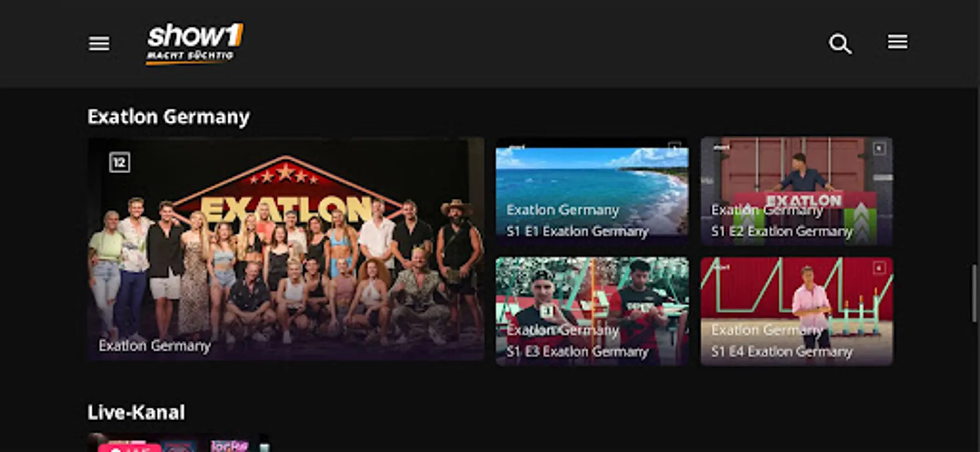980x452 pixels.
Task: Click the show1 logo
Action: (x=195, y=44)
